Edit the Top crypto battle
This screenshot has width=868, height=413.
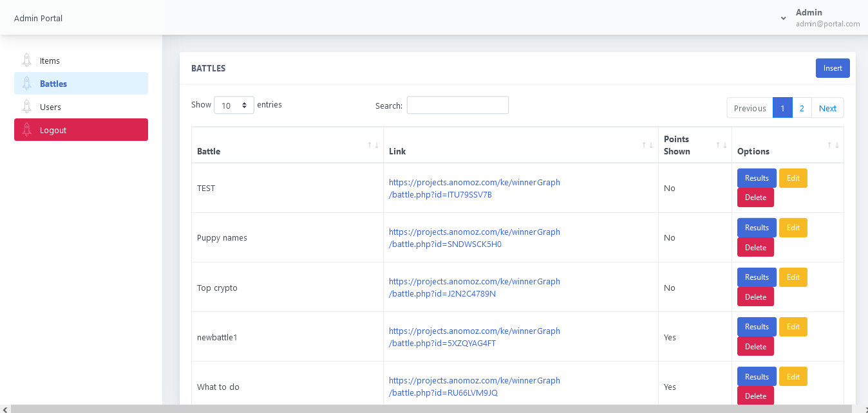(793, 277)
